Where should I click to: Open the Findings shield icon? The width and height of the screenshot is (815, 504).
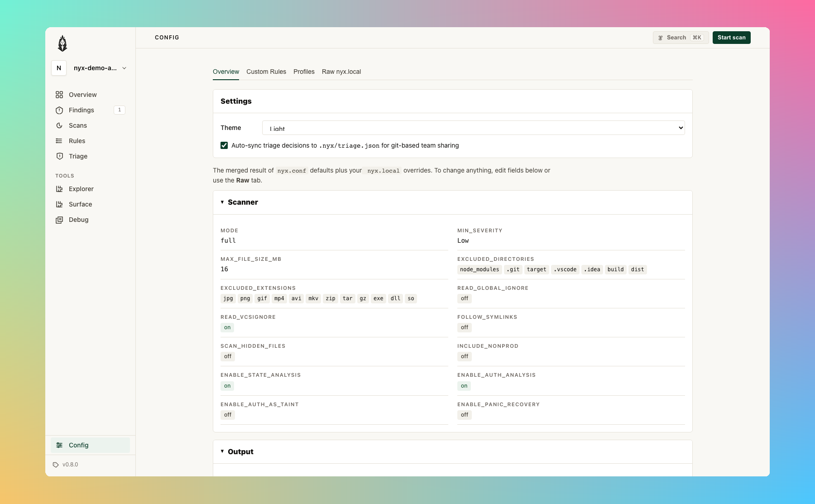point(59,110)
